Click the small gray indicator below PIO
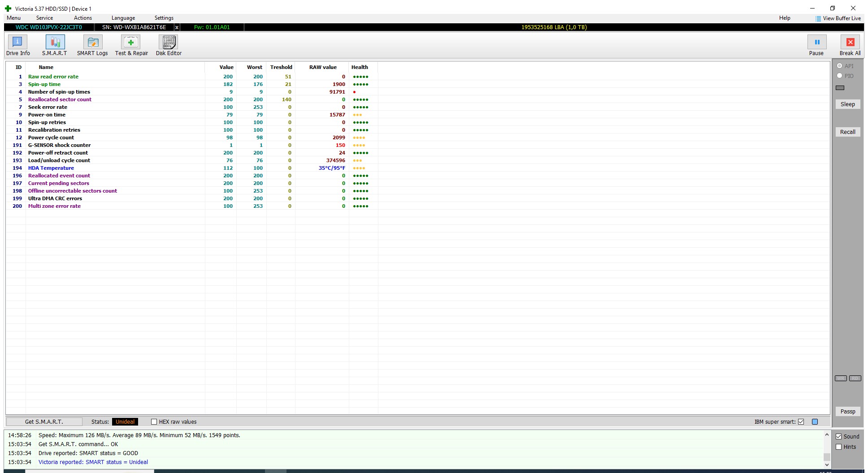 840,88
